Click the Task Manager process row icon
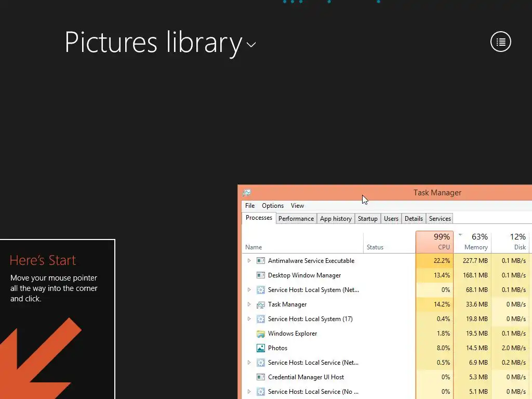The width and height of the screenshot is (532, 399). (261, 304)
